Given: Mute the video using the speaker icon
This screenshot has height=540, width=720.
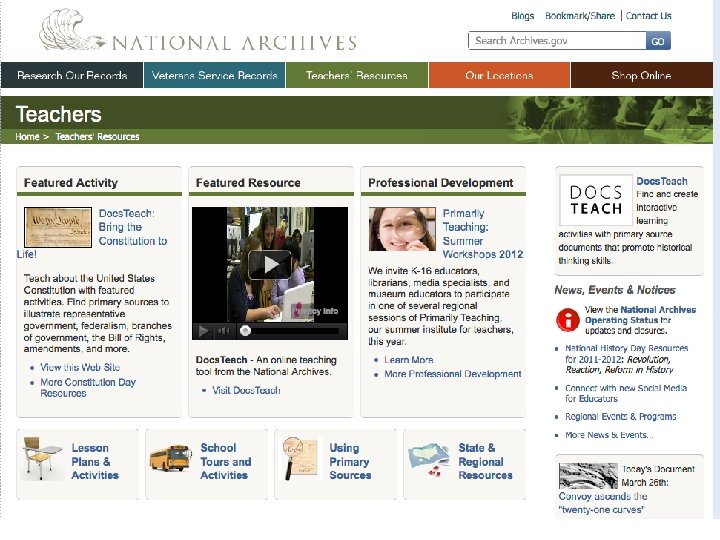Looking at the screenshot, I should pyautogui.click(x=224, y=331).
